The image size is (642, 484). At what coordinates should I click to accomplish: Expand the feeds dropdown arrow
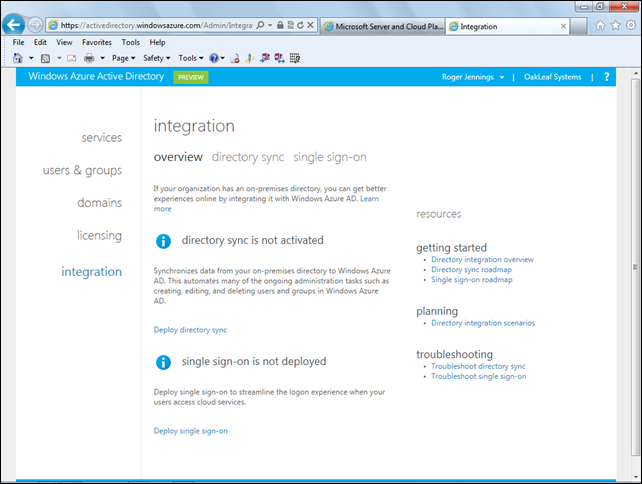(x=59, y=58)
